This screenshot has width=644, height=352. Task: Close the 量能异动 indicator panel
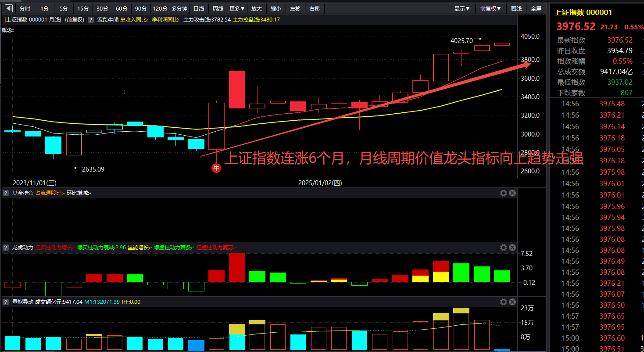(x=512, y=302)
